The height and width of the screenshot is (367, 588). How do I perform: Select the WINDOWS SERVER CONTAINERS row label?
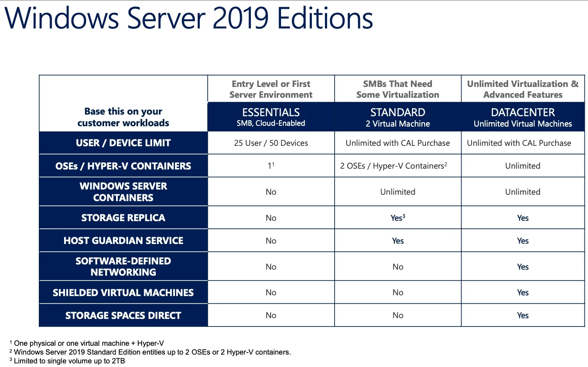tap(123, 192)
